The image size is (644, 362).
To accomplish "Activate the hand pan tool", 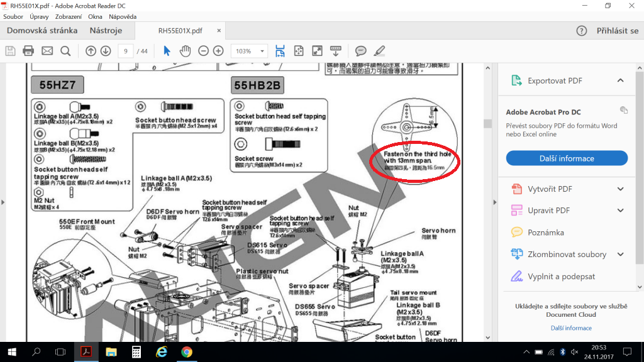I will click(185, 51).
